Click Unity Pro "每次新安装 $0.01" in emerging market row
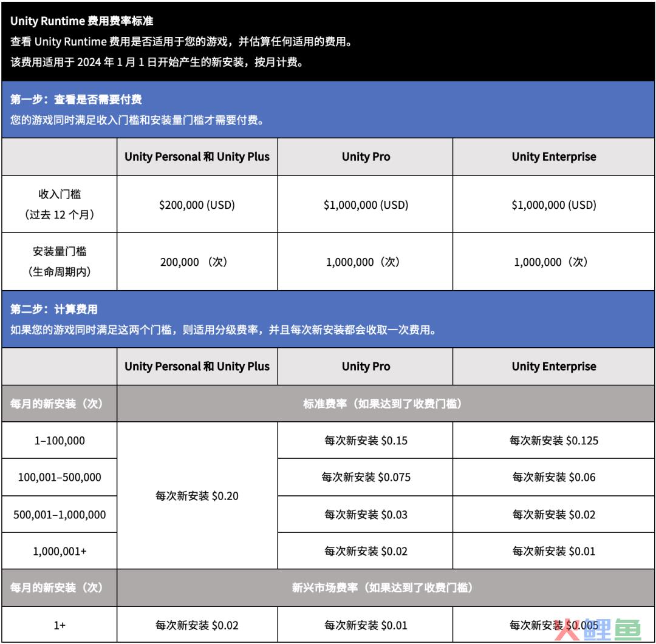The image size is (656, 644). point(366,625)
